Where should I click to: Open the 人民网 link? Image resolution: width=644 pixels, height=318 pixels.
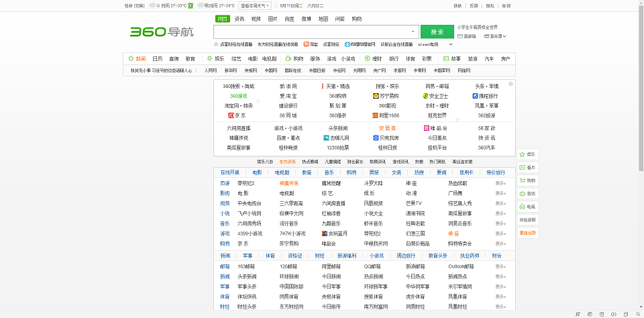211,70
